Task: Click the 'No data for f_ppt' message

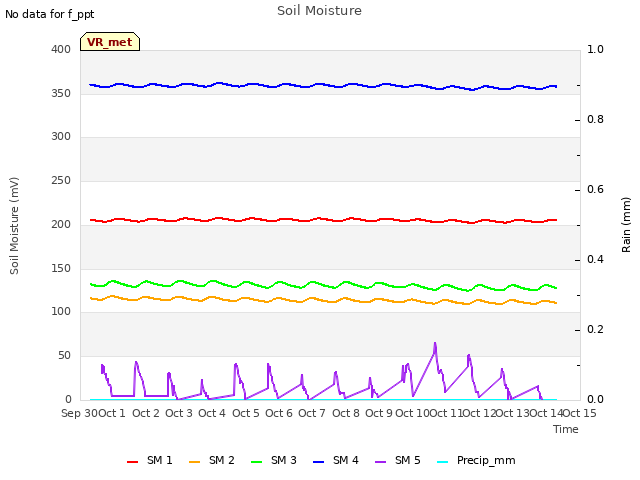Action: [50, 14]
